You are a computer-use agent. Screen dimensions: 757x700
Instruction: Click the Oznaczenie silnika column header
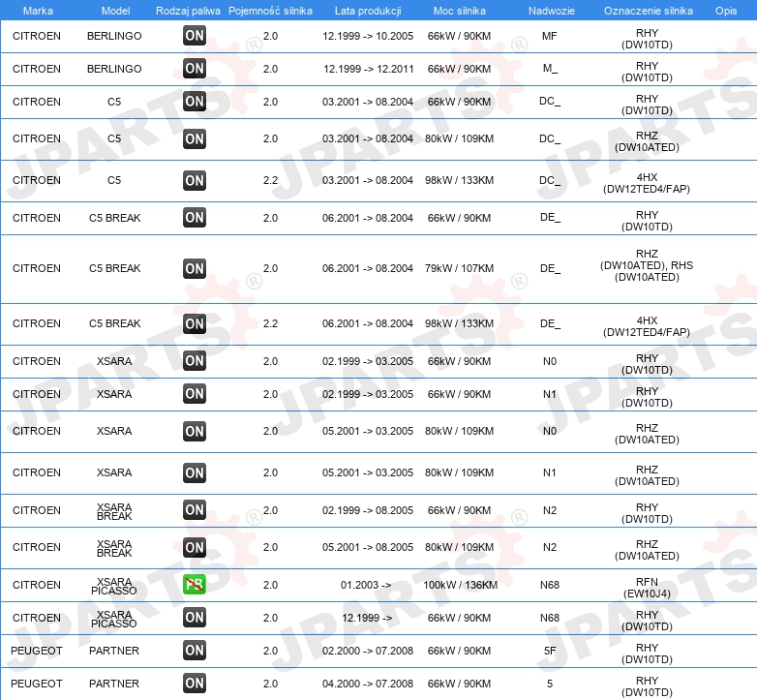pyautogui.click(x=648, y=11)
